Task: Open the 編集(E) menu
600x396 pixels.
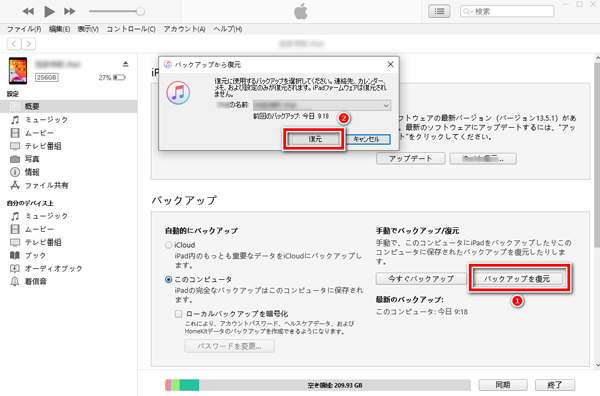Action: [x=59, y=29]
